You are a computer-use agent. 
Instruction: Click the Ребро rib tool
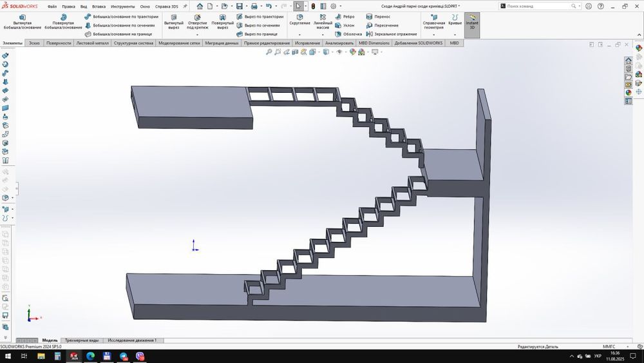click(345, 17)
